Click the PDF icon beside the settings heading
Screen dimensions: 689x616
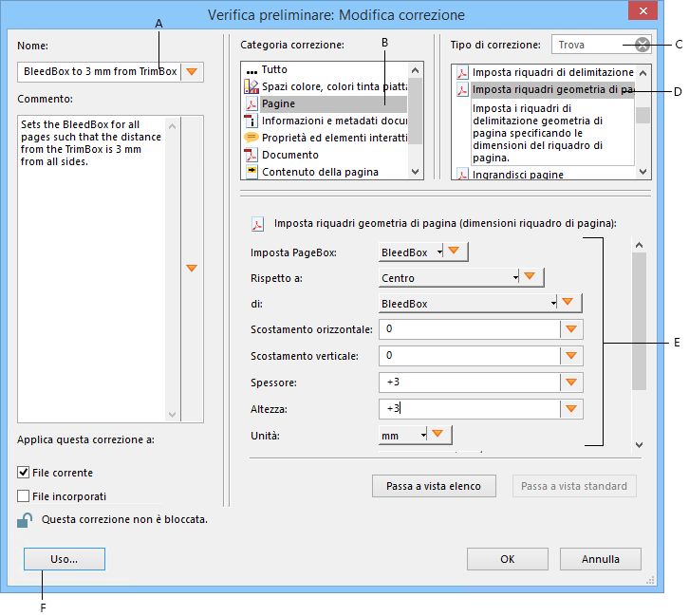click(257, 224)
